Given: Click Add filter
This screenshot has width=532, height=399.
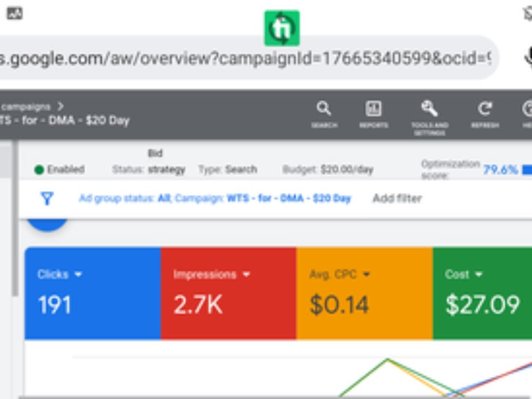Looking at the screenshot, I should pyautogui.click(x=397, y=198).
